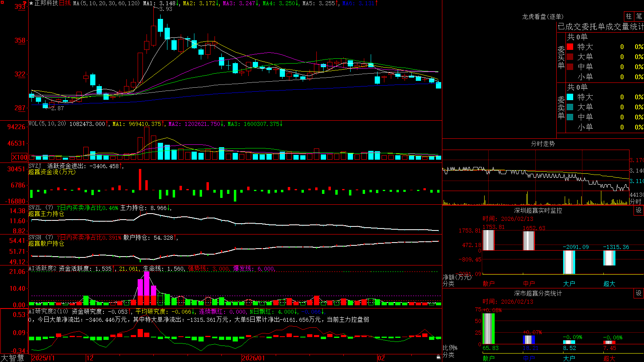Click the tallest magenta AI活跃度 bar
Screen dimensions: 644x362
point(147,288)
